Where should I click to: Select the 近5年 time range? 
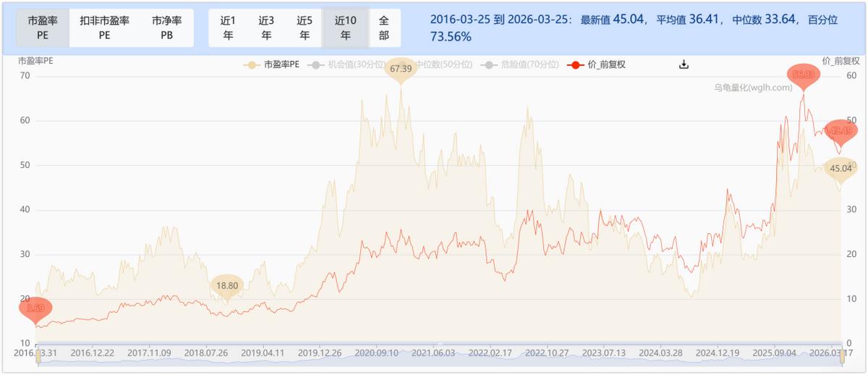(x=305, y=28)
